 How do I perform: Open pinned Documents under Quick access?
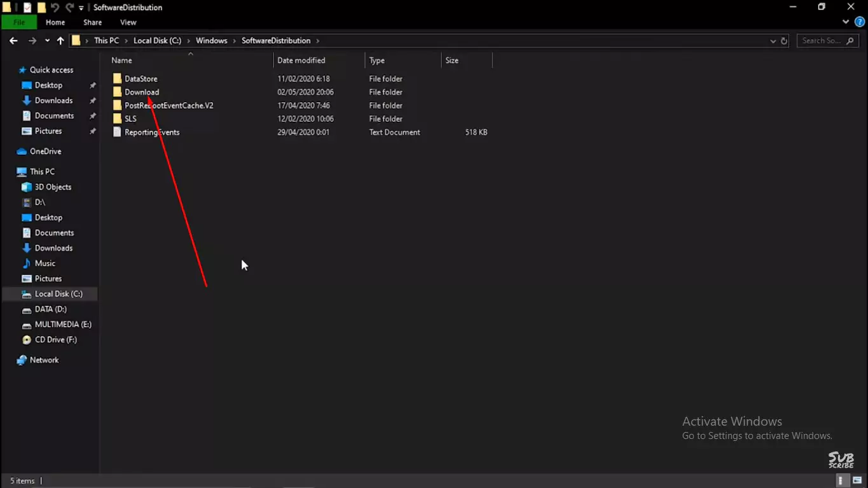pyautogui.click(x=54, y=116)
